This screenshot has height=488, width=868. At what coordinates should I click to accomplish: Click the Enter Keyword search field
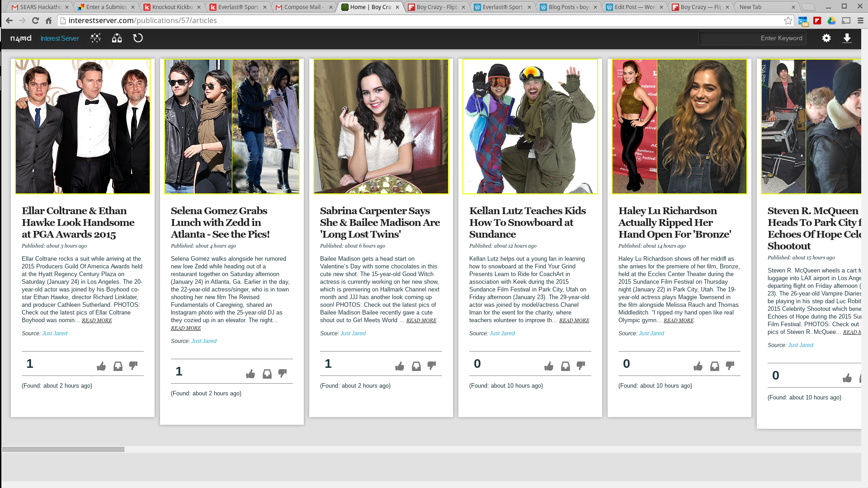(752, 38)
